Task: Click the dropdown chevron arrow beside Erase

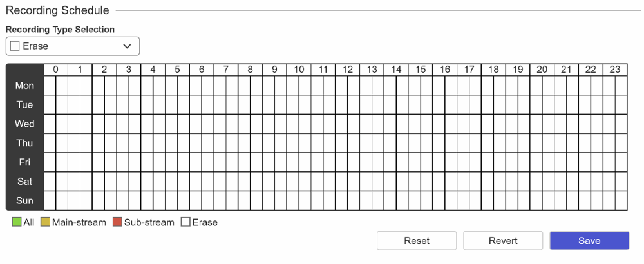Action: click(127, 46)
